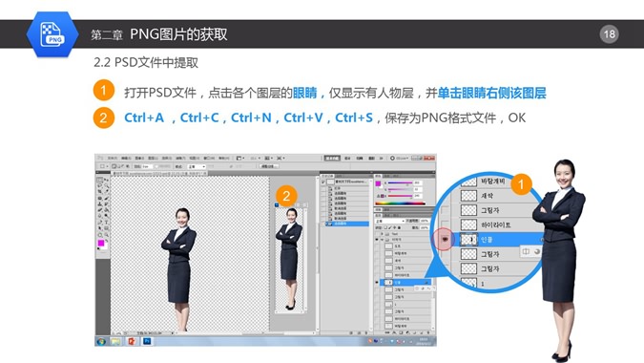Open the first menu in Photoshop menu bar

click(x=113, y=159)
